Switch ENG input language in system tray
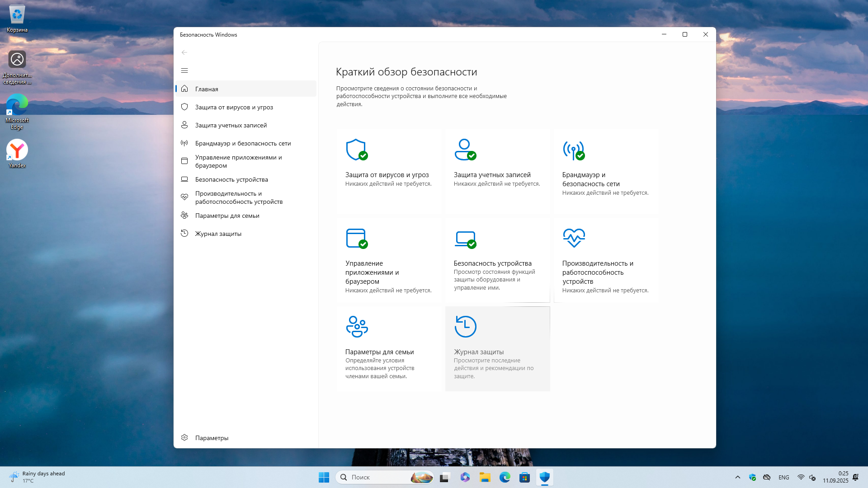Image resolution: width=868 pixels, height=488 pixels. click(x=783, y=477)
